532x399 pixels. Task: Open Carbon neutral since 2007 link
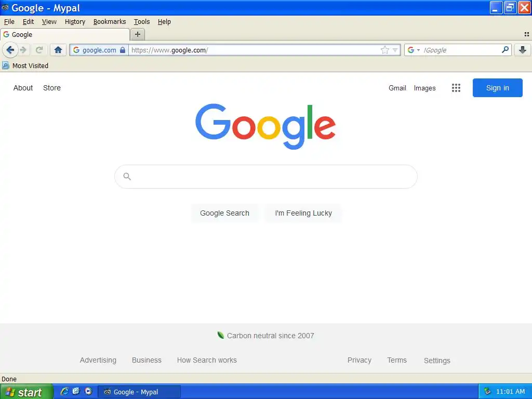pyautogui.click(x=270, y=336)
